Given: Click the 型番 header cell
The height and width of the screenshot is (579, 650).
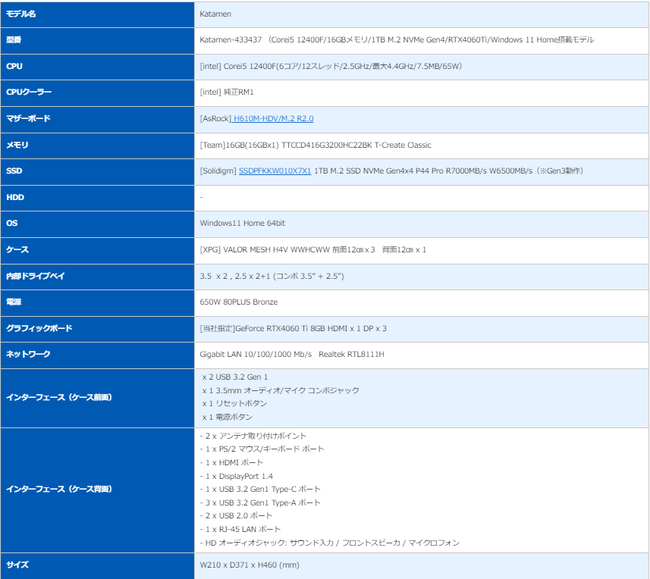Looking at the screenshot, I should 97,40.
